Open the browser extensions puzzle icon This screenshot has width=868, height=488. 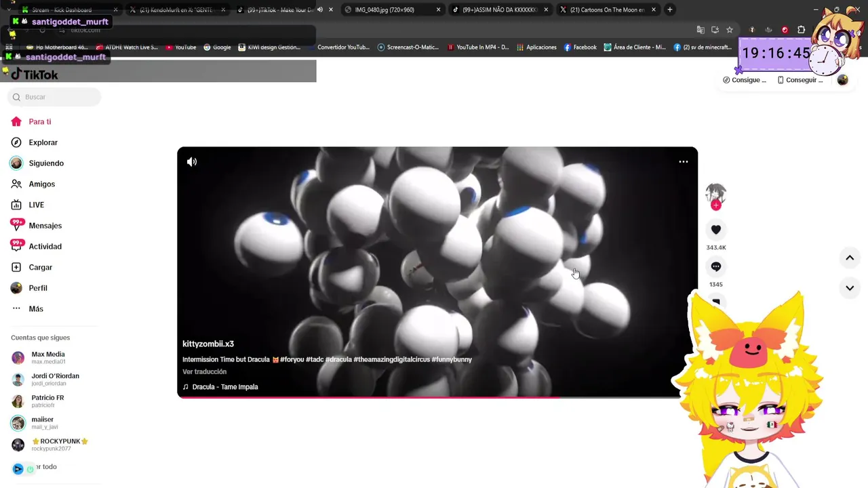(x=801, y=30)
